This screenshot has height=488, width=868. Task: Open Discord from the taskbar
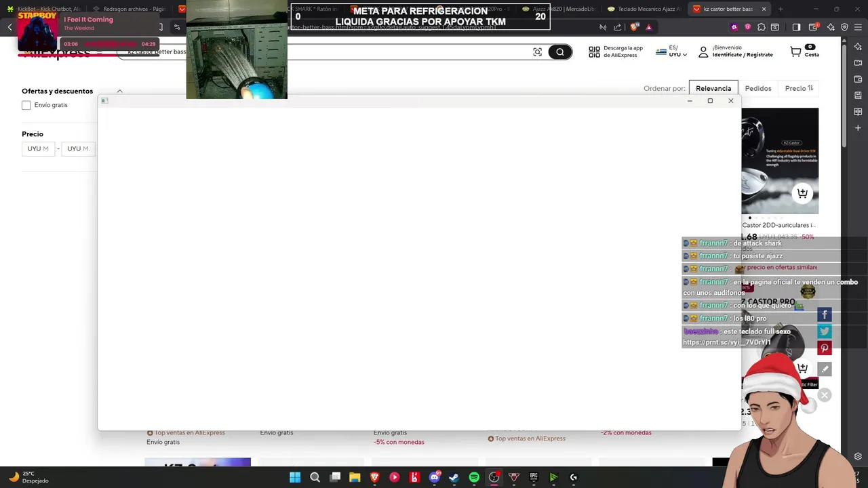coord(434,477)
